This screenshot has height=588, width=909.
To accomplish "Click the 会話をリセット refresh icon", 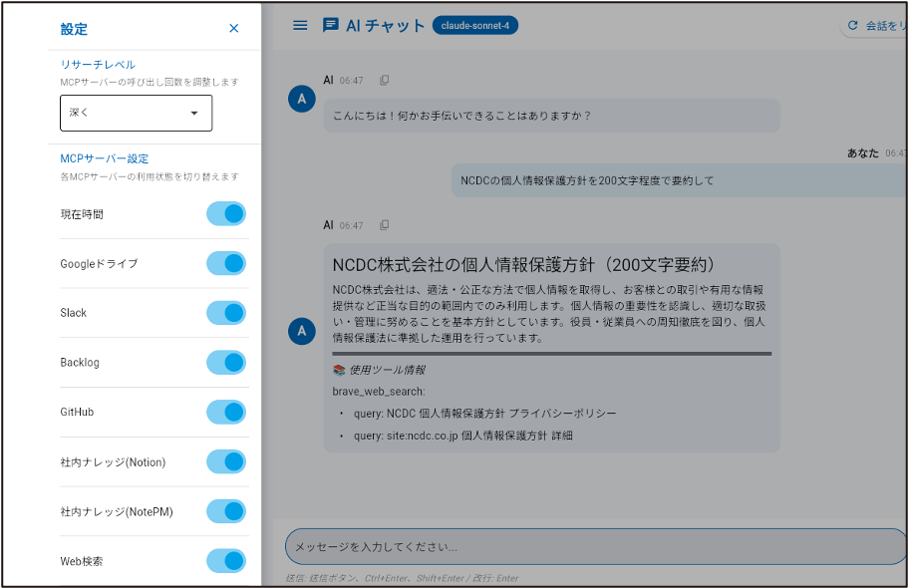I will tap(852, 26).
